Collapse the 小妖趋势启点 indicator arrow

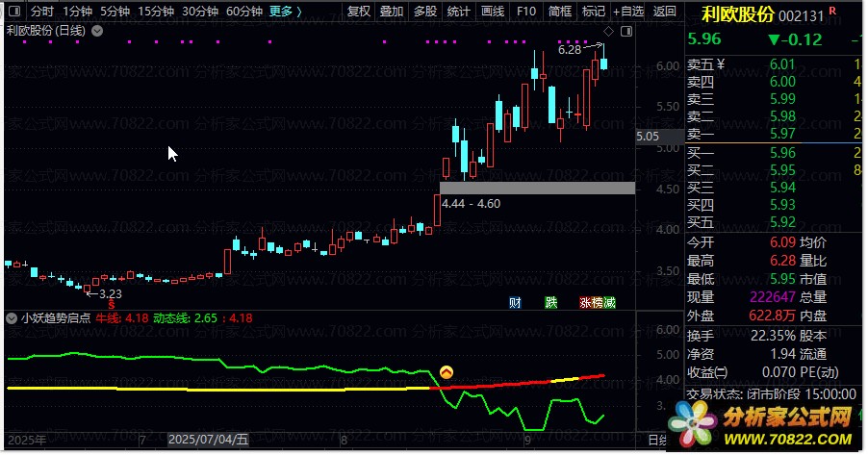[12, 318]
